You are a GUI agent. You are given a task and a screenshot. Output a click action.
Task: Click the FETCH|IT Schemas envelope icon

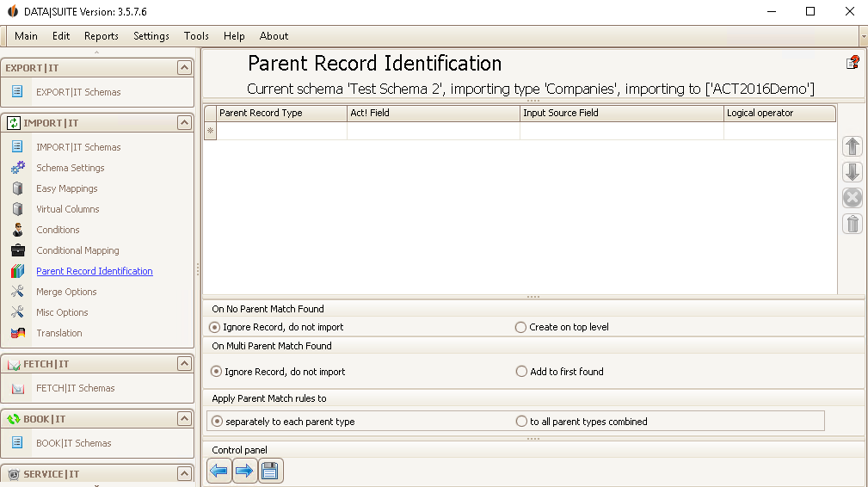18,388
